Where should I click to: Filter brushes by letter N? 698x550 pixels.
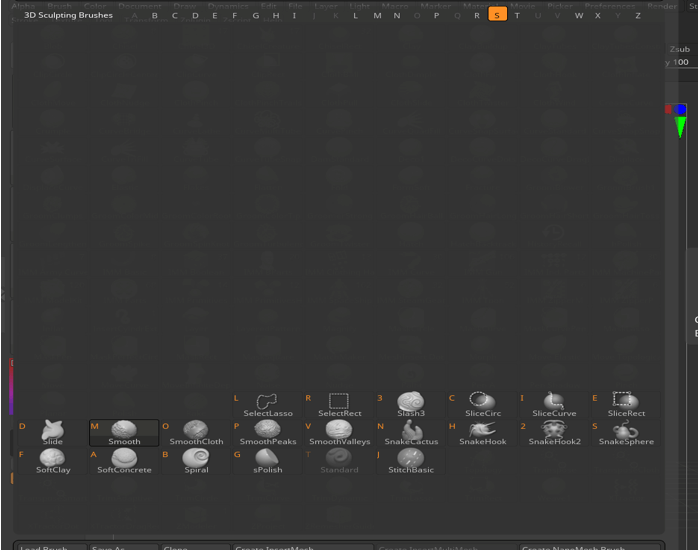[x=397, y=16]
